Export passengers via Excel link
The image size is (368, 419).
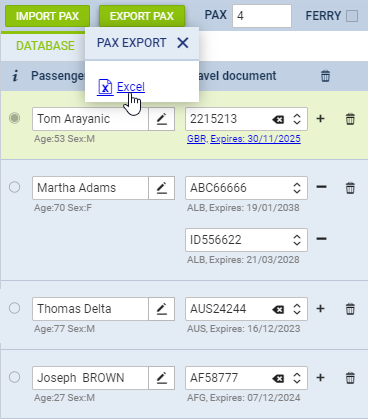131,87
